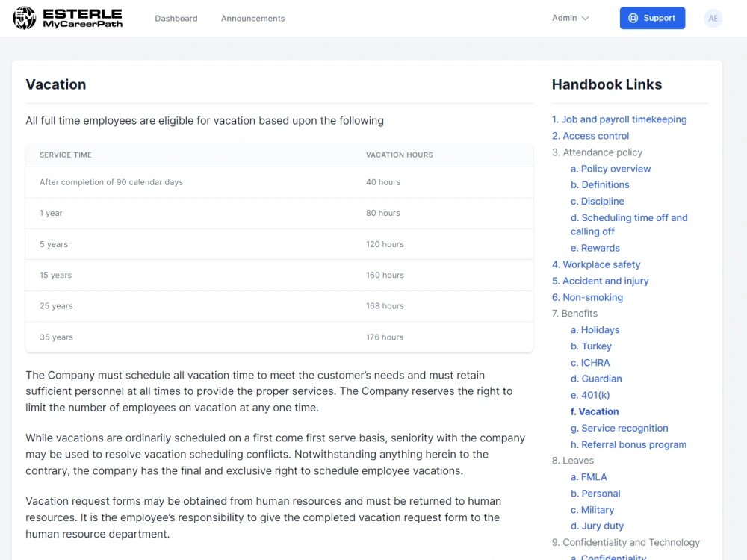Select the '25 years' table cell
747x560 pixels.
coord(56,306)
